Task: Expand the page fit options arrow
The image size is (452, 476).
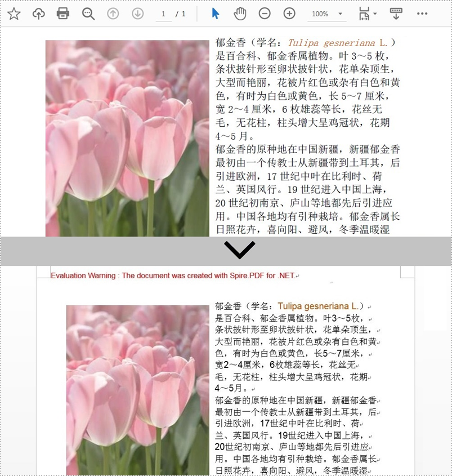Action: click(375, 14)
